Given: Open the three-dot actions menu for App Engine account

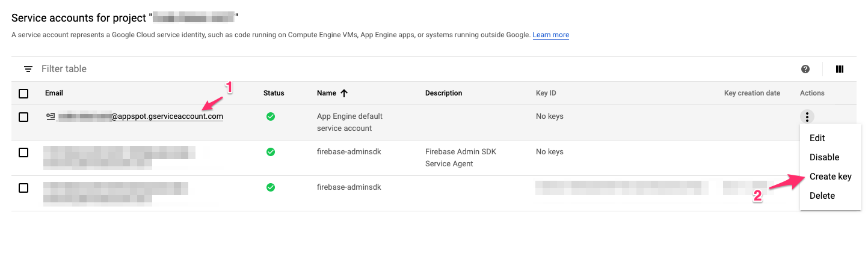Looking at the screenshot, I should point(807,116).
